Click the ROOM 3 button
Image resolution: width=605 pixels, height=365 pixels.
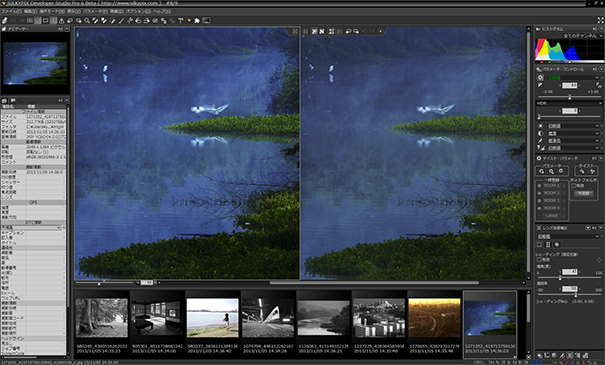click(551, 200)
